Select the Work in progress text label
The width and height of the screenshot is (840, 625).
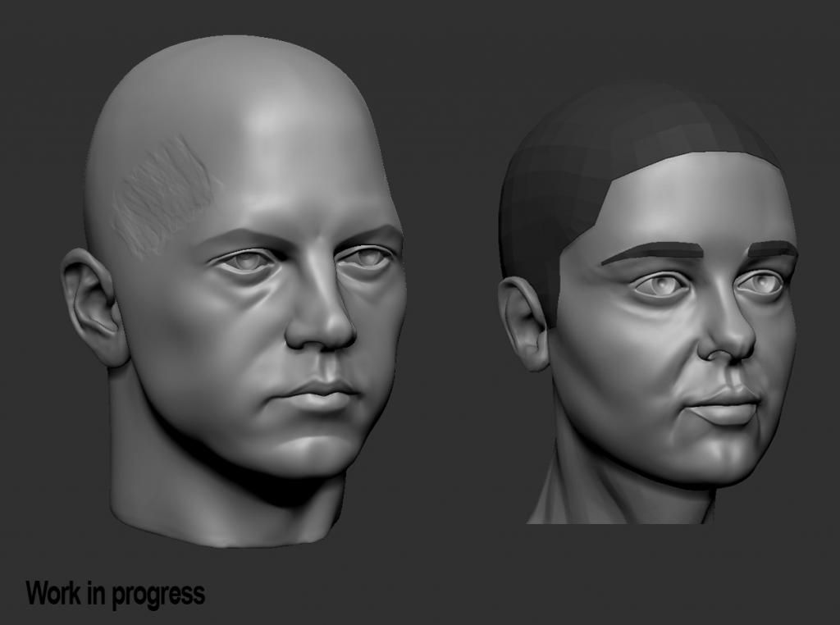[115, 591]
